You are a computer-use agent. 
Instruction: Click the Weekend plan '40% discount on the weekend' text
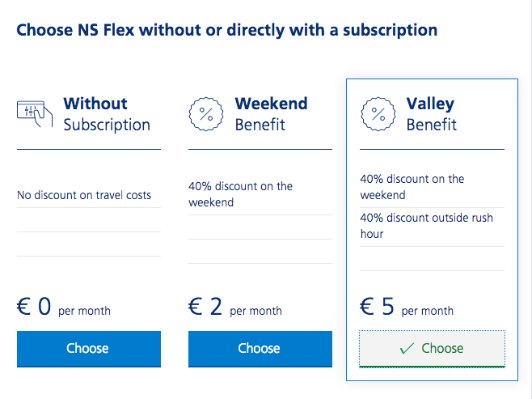tap(240, 194)
